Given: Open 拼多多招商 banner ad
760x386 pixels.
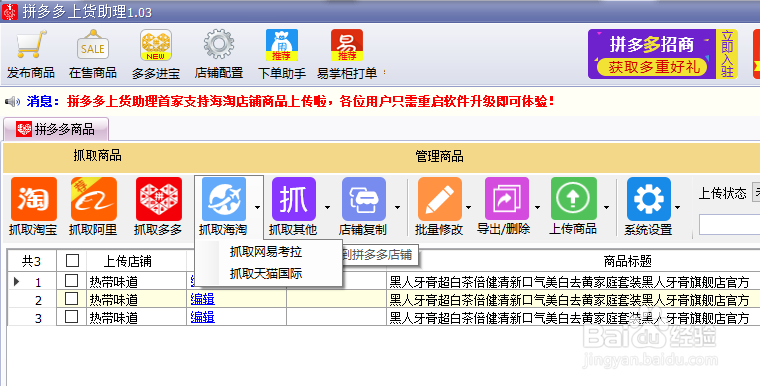Looking at the screenshot, I should [x=651, y=54].
